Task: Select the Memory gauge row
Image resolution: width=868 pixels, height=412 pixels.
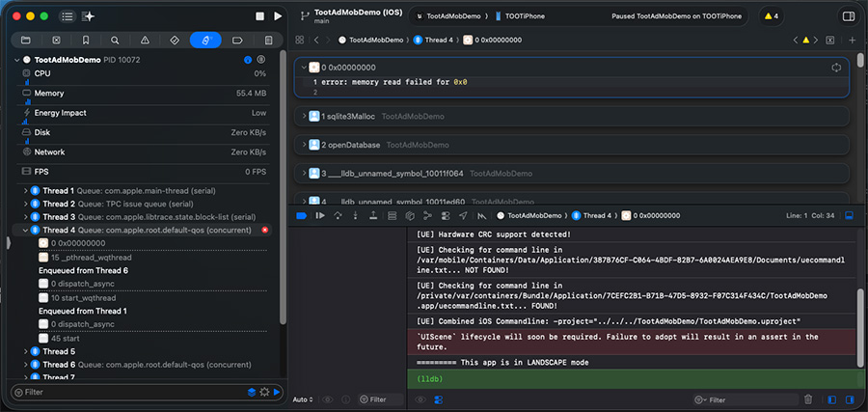Action: pos(144,96)
